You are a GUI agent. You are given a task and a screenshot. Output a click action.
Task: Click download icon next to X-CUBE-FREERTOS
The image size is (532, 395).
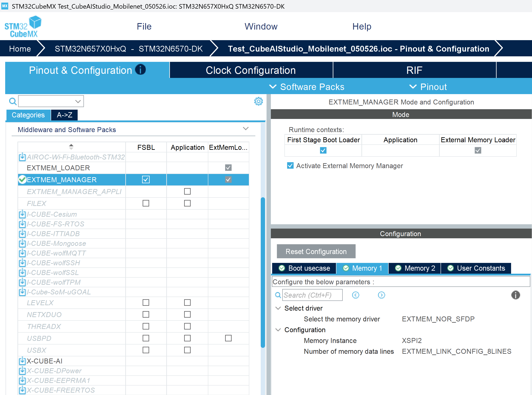22,390
